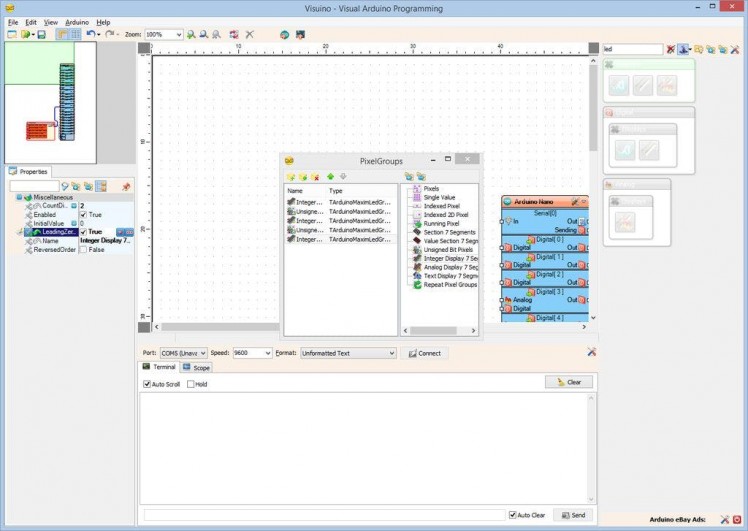748x531 pixels.
Task: Click the red pin icon in Properties panel
Action: (x=126, y=186)
